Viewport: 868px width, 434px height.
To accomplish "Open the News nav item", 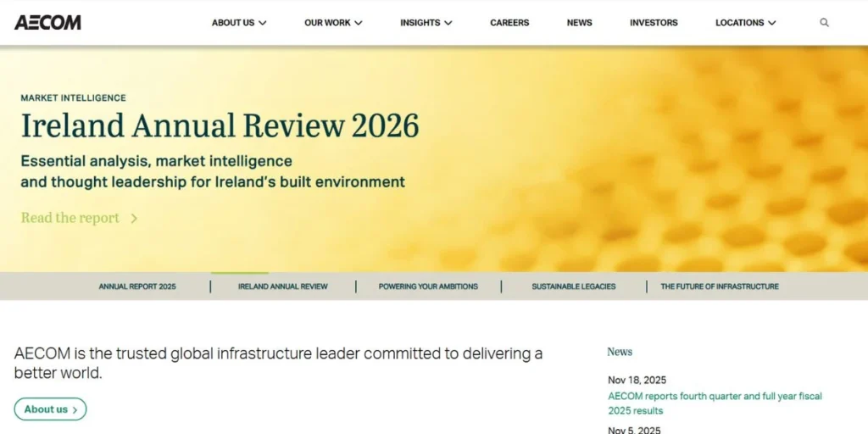I will 579,23.
